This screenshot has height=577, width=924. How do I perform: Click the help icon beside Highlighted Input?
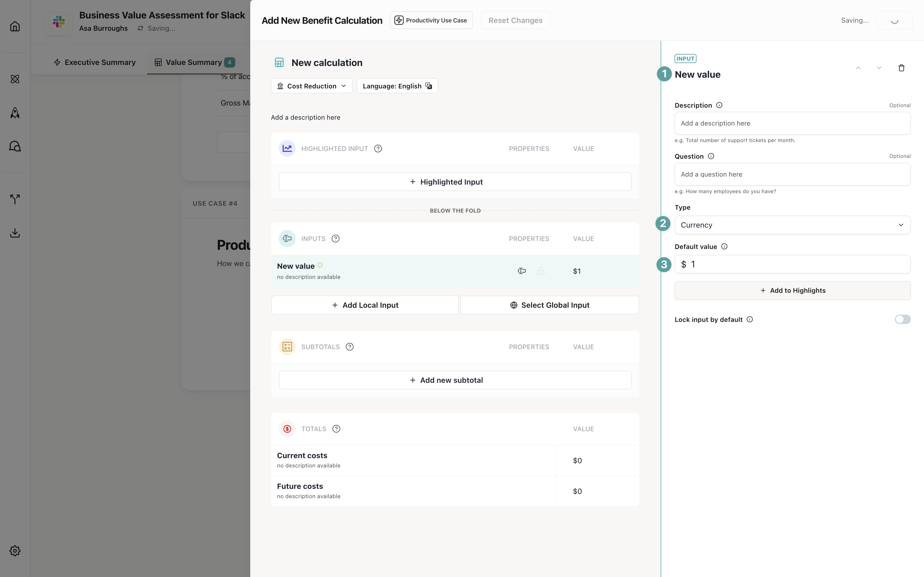(378, 149)
